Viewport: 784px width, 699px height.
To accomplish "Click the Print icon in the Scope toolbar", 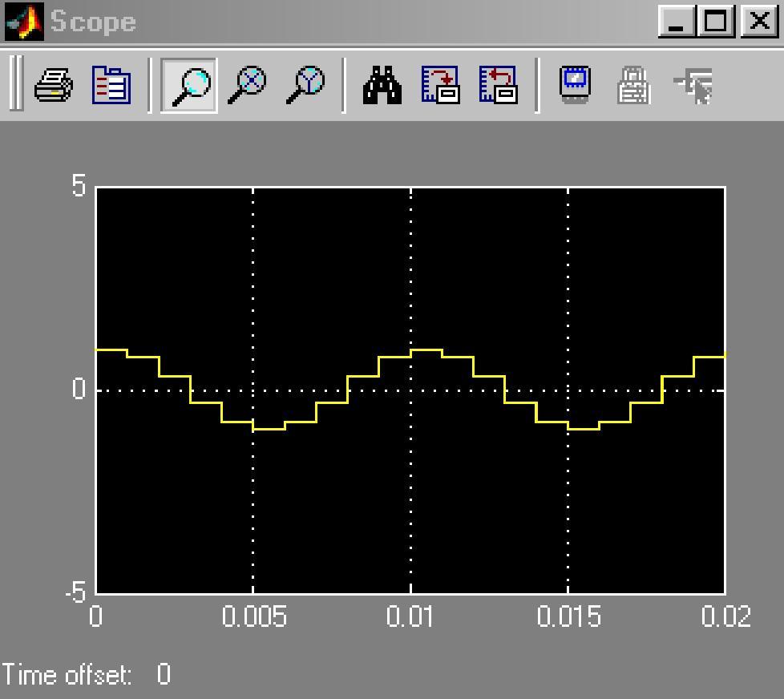I will 54,84.
